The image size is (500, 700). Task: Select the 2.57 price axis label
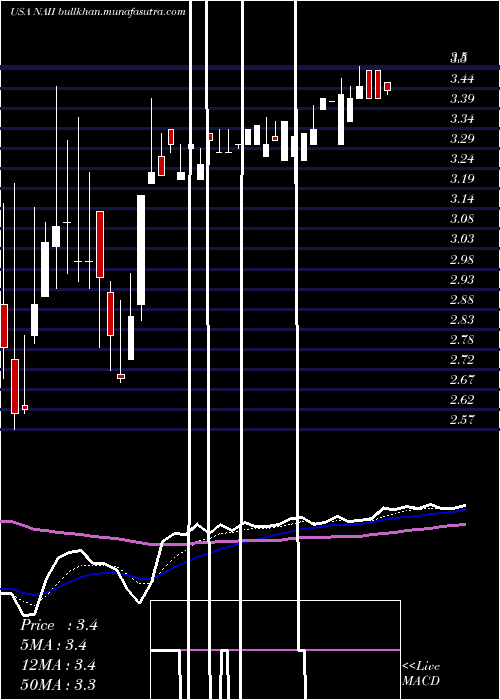coord(462,420)
